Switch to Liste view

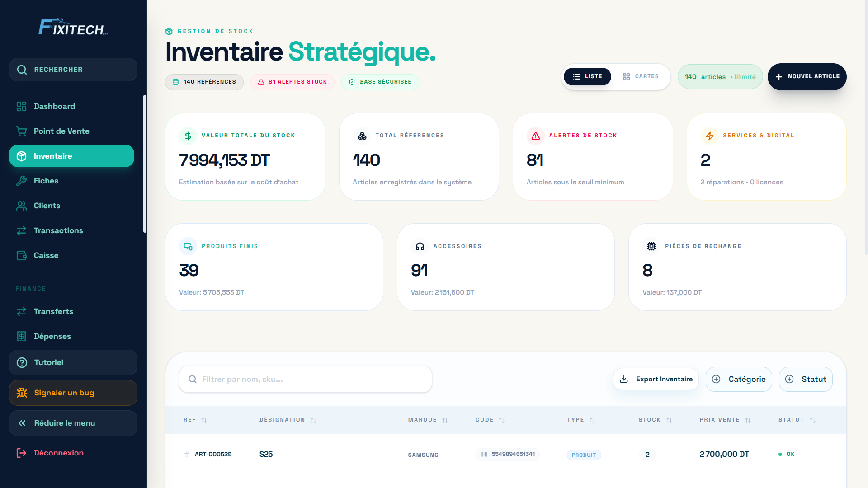[587, 76]
